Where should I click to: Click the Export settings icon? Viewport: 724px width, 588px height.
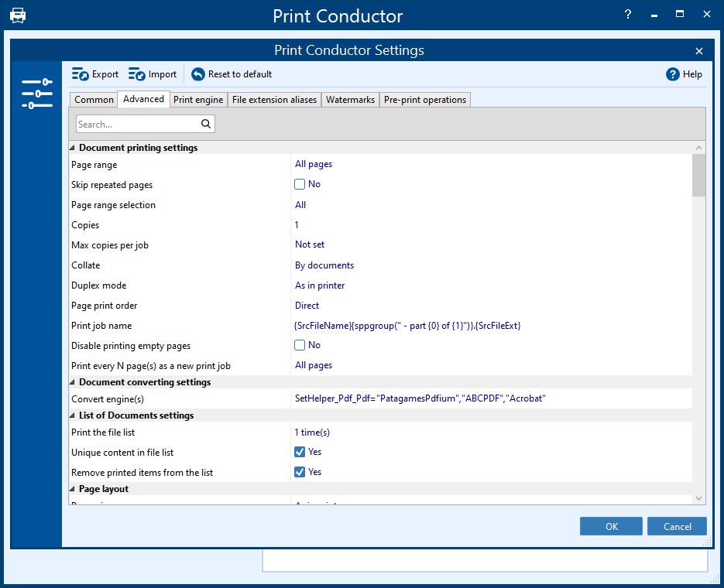(x=80, y=74)
